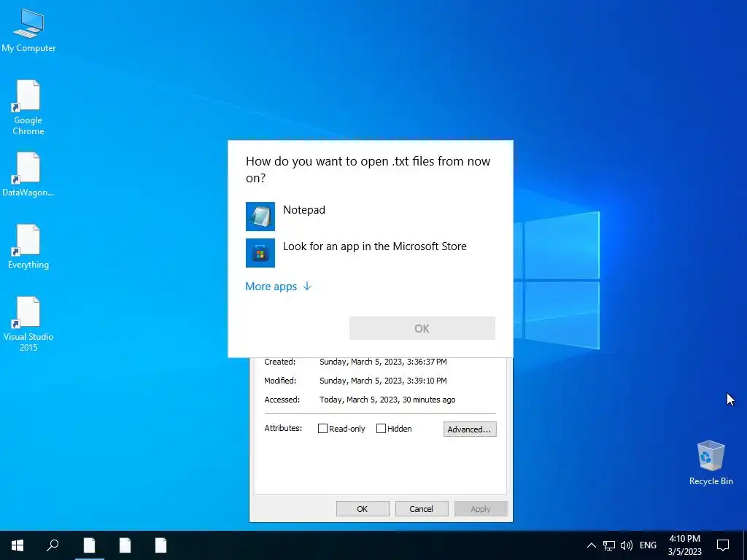This screenshot has height=560, width=747.
Task: Launch the Google Chrome desktop shortcut
Action: click(28, 108)
